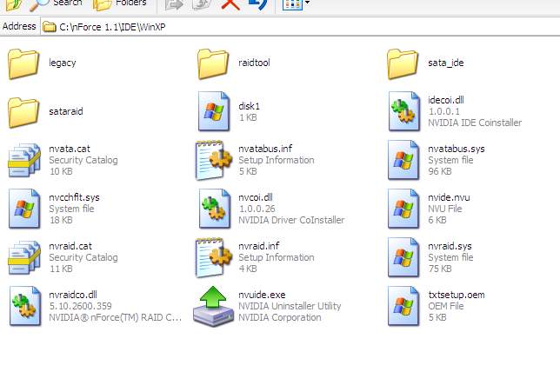Select the nvcoi.dll file icon

[x=214, y=209]
